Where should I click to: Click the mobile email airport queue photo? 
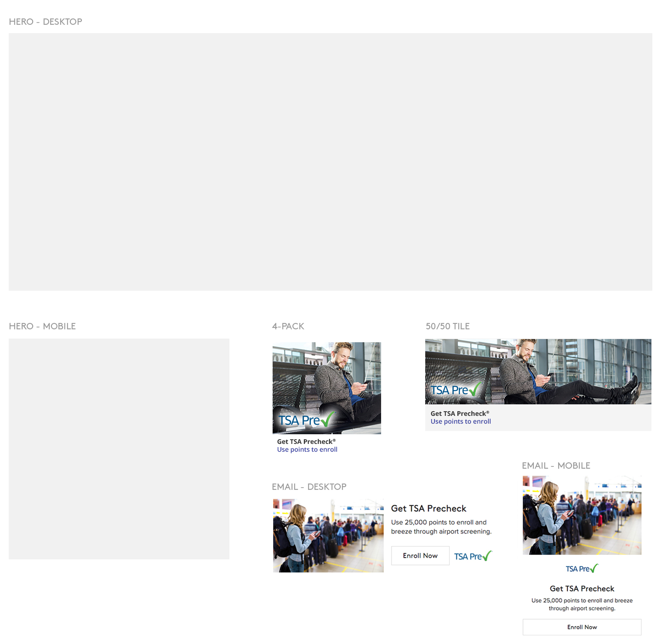click(x=582, y=515)
